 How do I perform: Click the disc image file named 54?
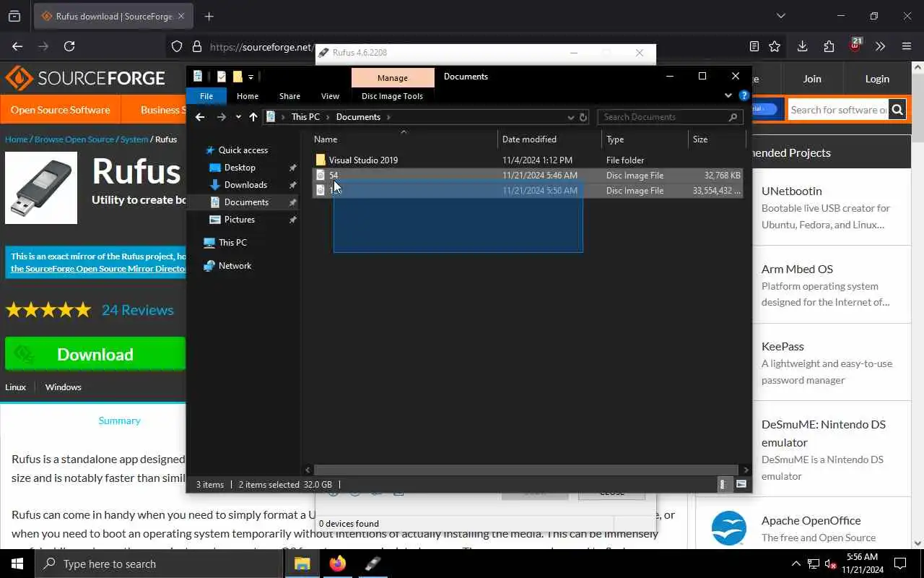pyautogui.click(x=334, y=176)
